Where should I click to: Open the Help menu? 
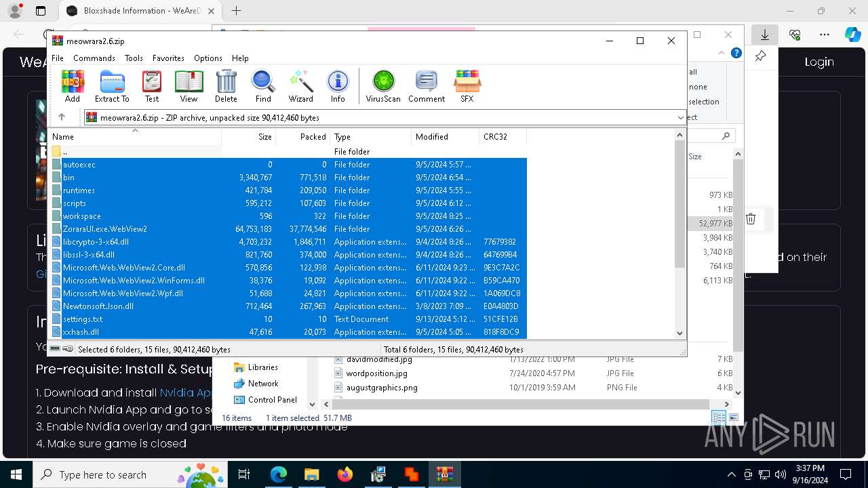[x=240, y=58]
